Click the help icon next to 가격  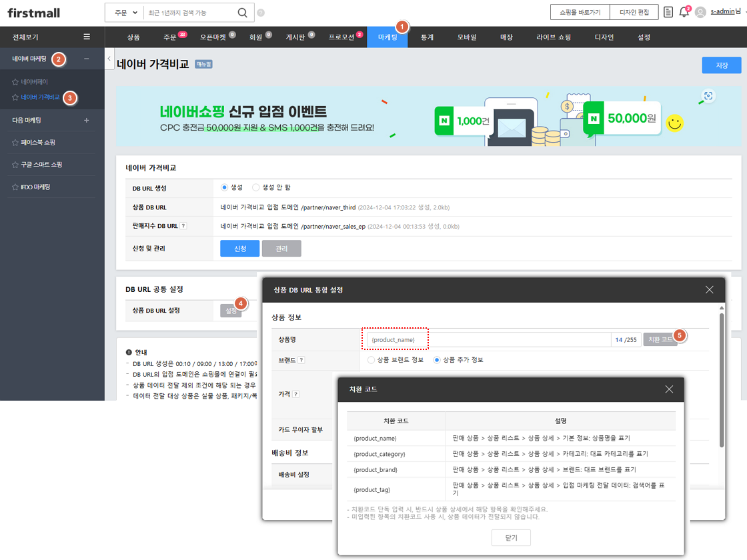[x=296, y=394]
